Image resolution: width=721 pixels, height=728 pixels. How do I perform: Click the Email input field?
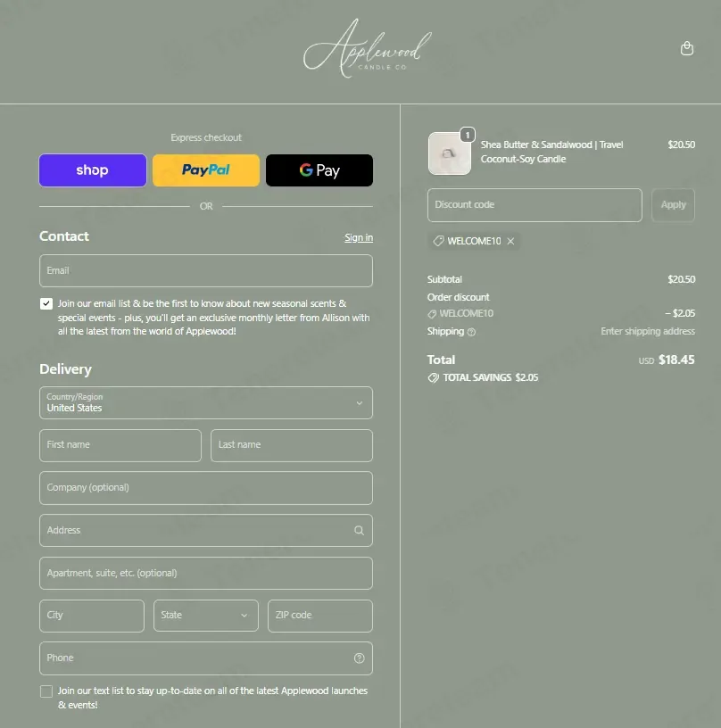(x=206, y=270)
